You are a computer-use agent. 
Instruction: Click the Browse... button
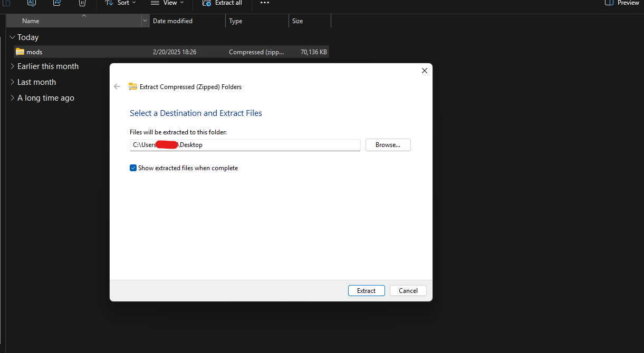coord(388,145)
